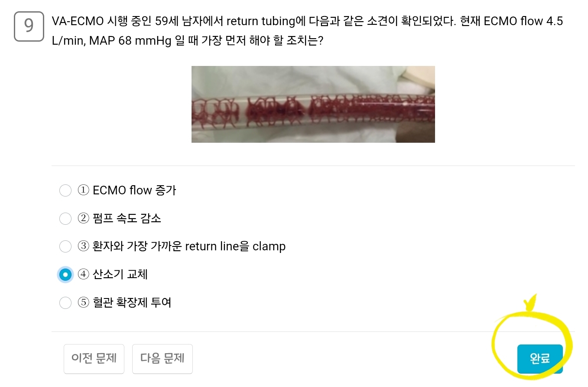The width and height of the screenshot is (588, 387).
Task: Click the 완료 button to finish
Action: [x=540, y=359]
